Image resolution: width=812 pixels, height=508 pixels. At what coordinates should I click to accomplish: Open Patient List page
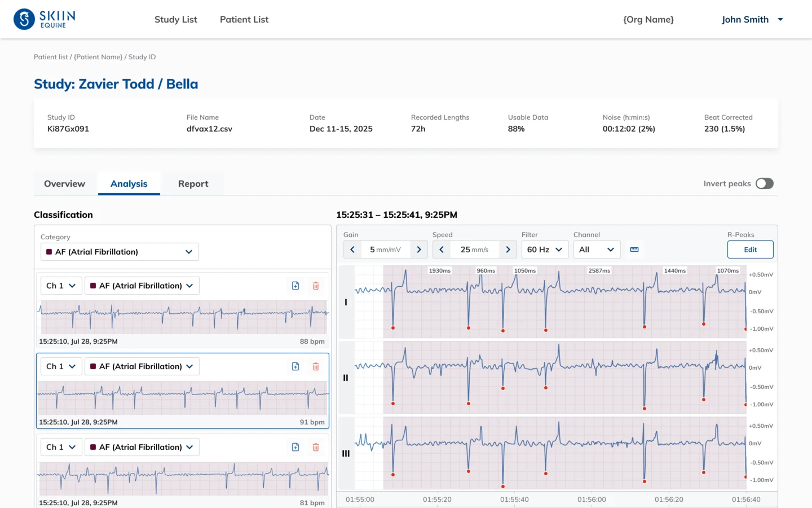(x=244, y=20)
